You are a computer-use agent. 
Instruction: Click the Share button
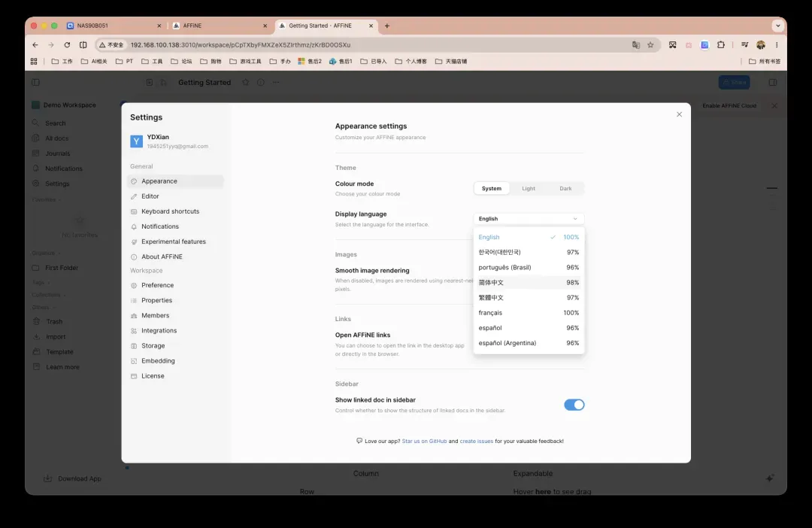click(734, 83)
